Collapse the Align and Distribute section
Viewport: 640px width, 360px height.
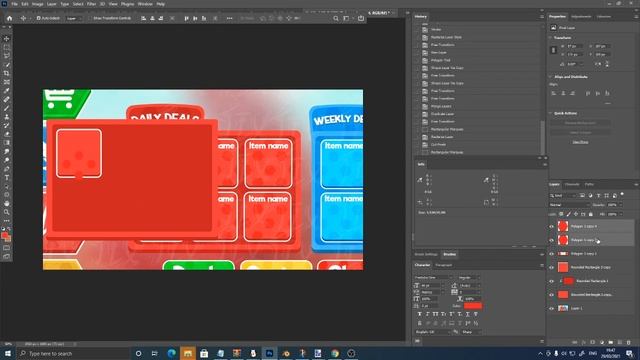tap(550, 77)
